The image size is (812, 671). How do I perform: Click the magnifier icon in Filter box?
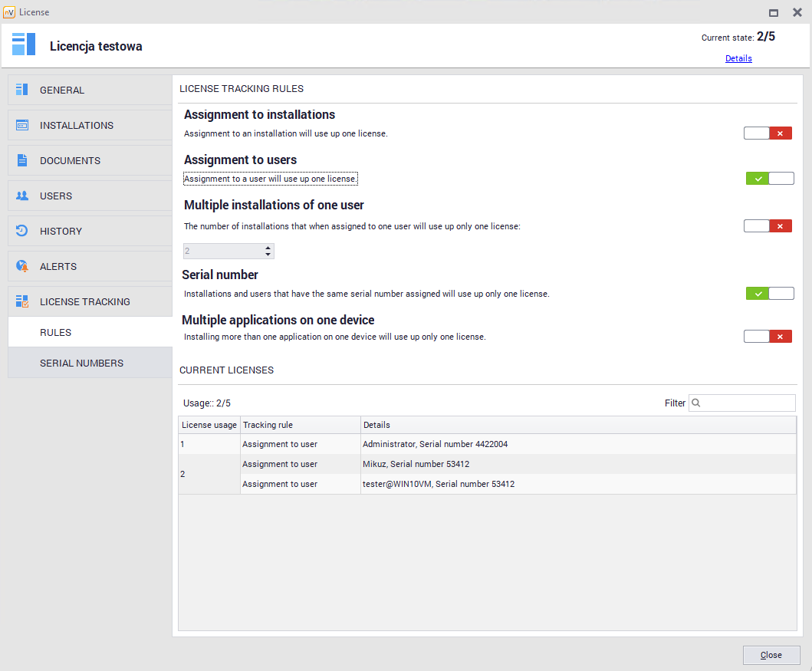pyautogui.click(x=696, y=403)
